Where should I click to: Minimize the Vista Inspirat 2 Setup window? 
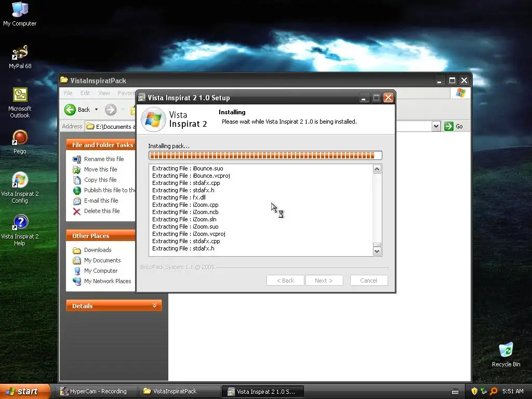click(363, 98)
